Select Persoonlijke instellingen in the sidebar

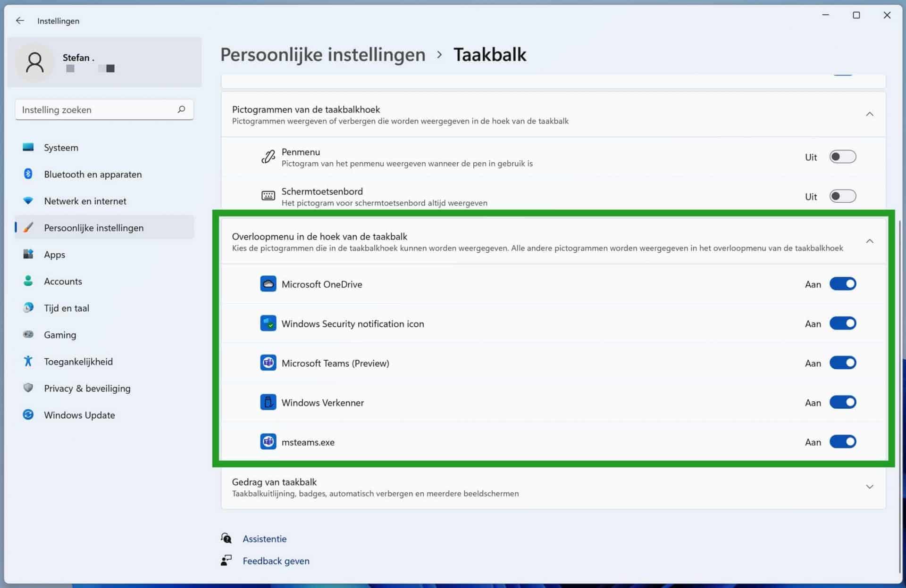(94, 227)
